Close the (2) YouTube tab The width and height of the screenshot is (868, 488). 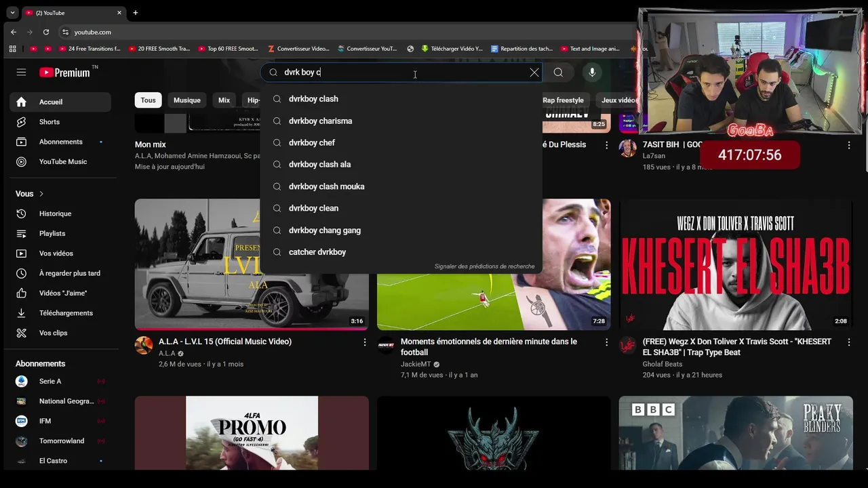[120, 12]
